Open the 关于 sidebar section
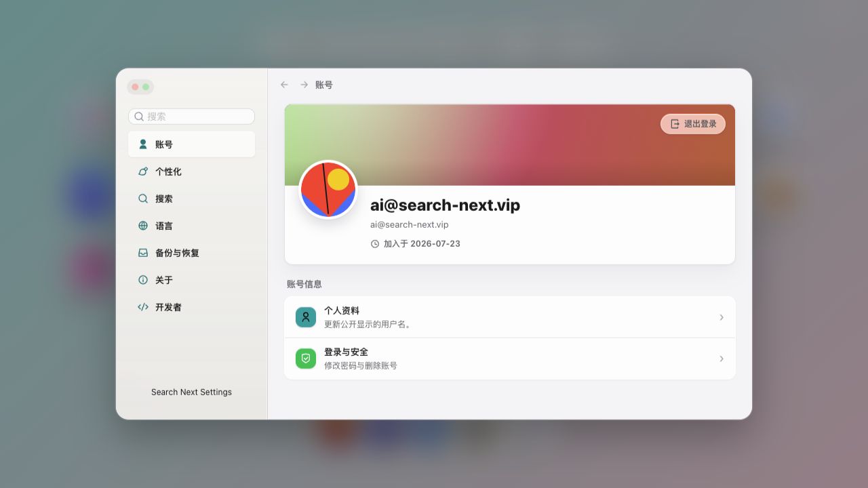868x488 pixels. 191,280
